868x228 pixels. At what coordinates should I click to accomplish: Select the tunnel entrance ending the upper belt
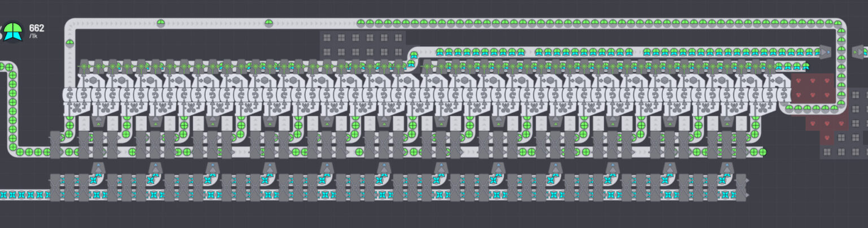click(x=825, y=52)
